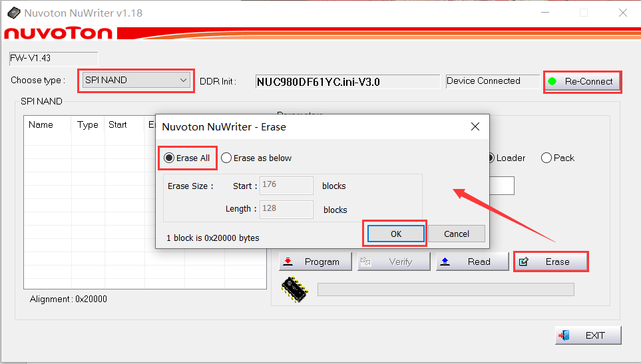Click the Read button
This screenshot has height=364, width=641.
(472, 262)
